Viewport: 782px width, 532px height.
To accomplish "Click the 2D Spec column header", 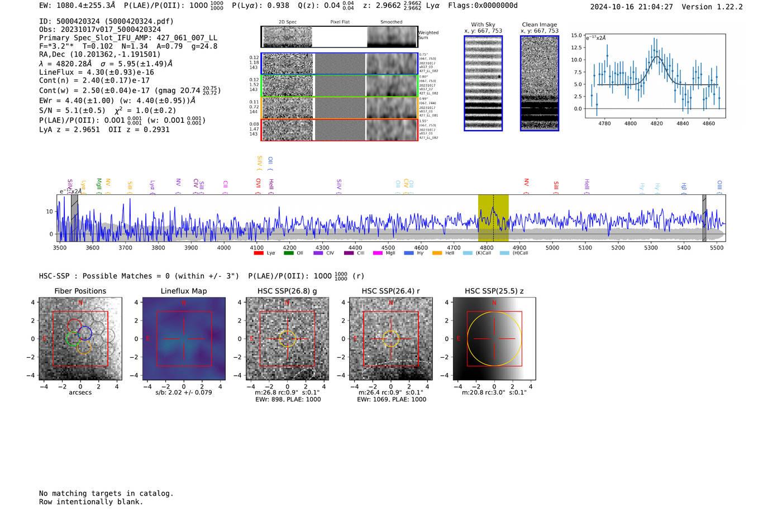I will [288, 22].
